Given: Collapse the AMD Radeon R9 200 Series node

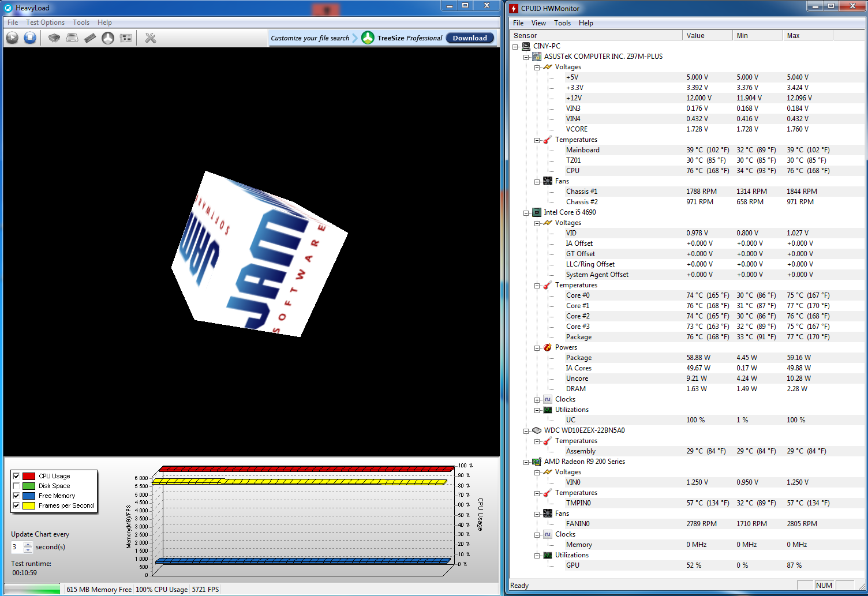Looking at the screenshot, I should [526, 462].
